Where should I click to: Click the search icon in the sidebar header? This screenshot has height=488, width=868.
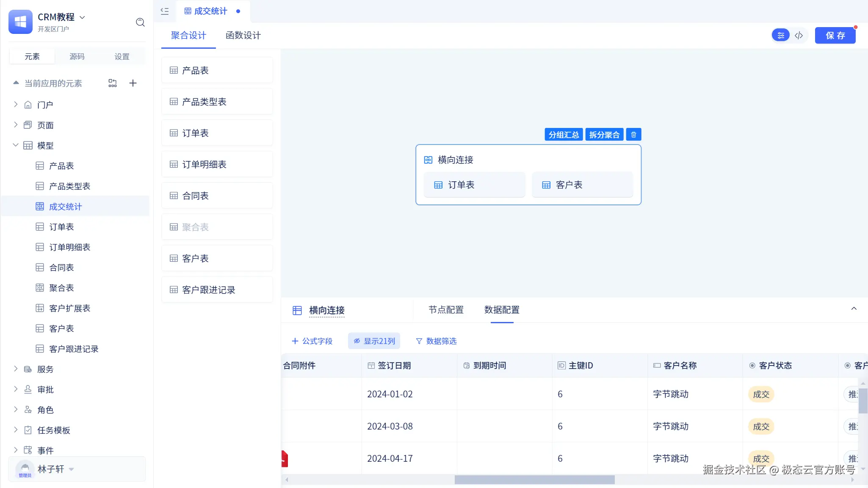point(140,22)
